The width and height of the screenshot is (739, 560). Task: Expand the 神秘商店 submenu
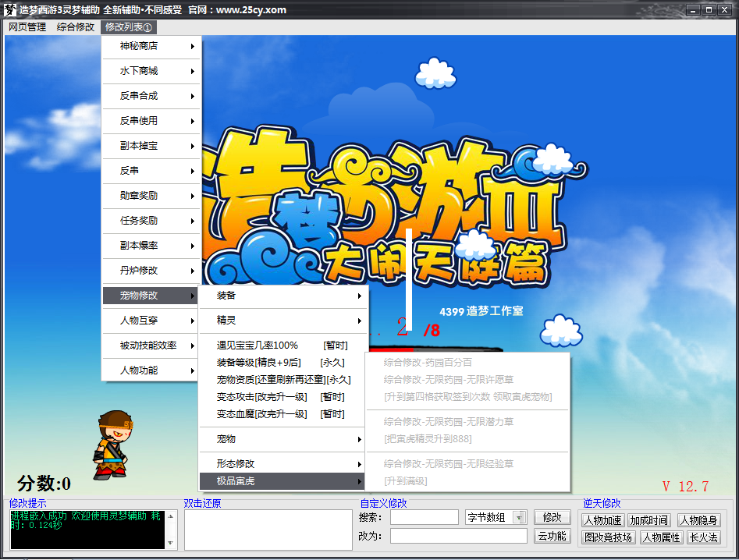click(151, 46)
